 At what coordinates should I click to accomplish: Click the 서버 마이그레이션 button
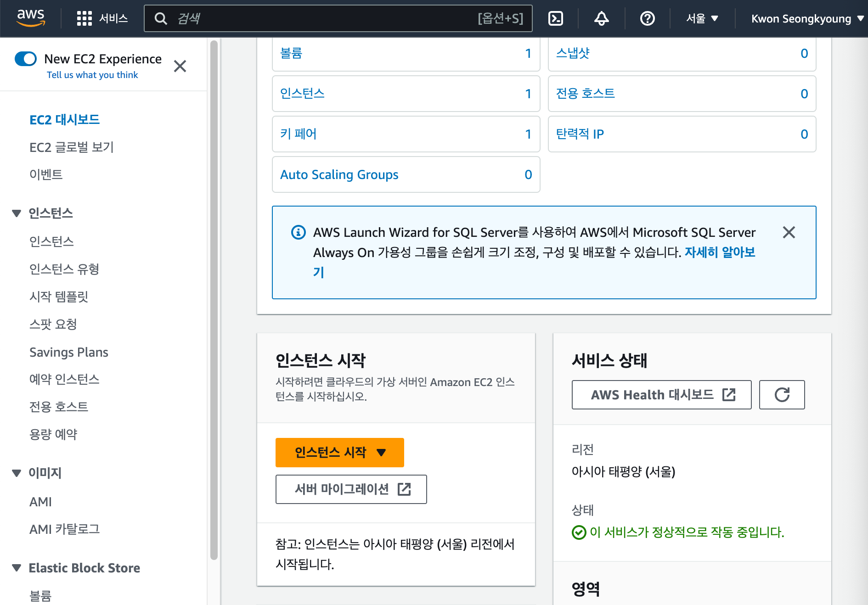tap(351, 489)
